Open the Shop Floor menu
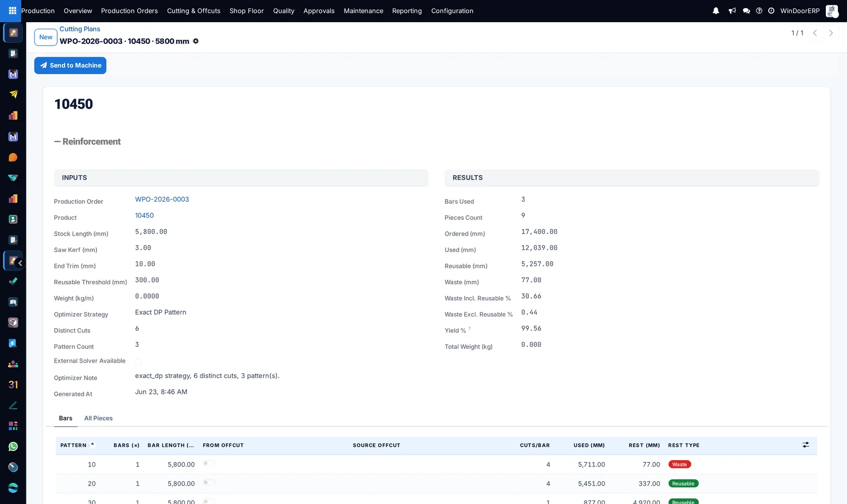This screenshot has height=504, width=847. click(247, 11)
